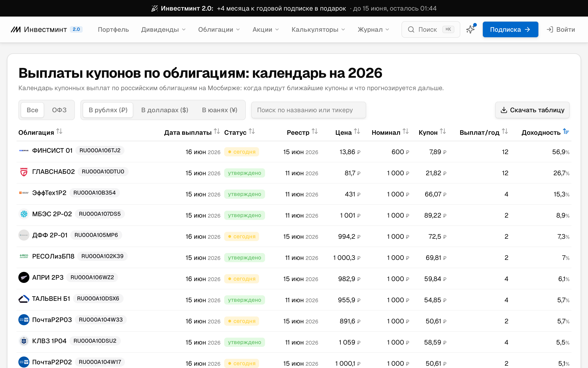Open the AI sparkle assistant icon
588x368 pixels.
(471, 29)
